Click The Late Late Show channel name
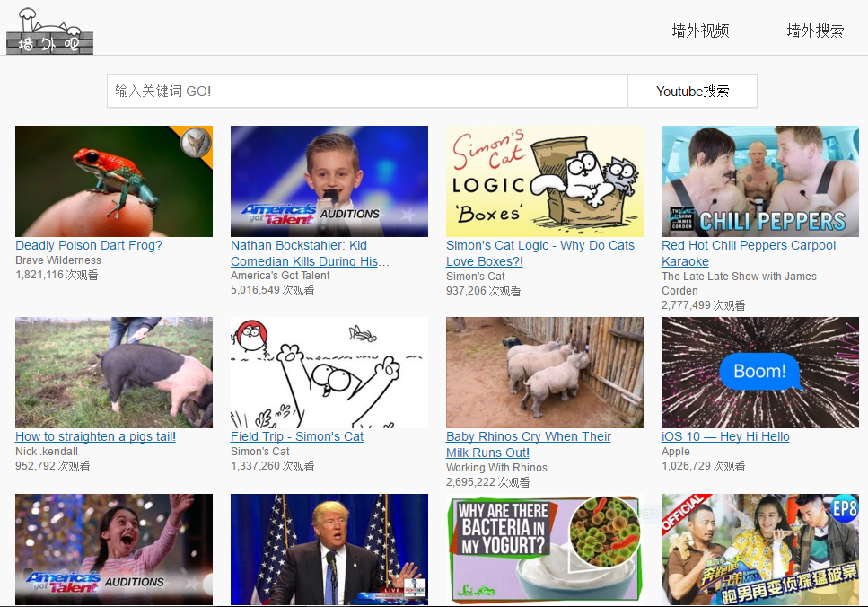 [x=739, y=283]
